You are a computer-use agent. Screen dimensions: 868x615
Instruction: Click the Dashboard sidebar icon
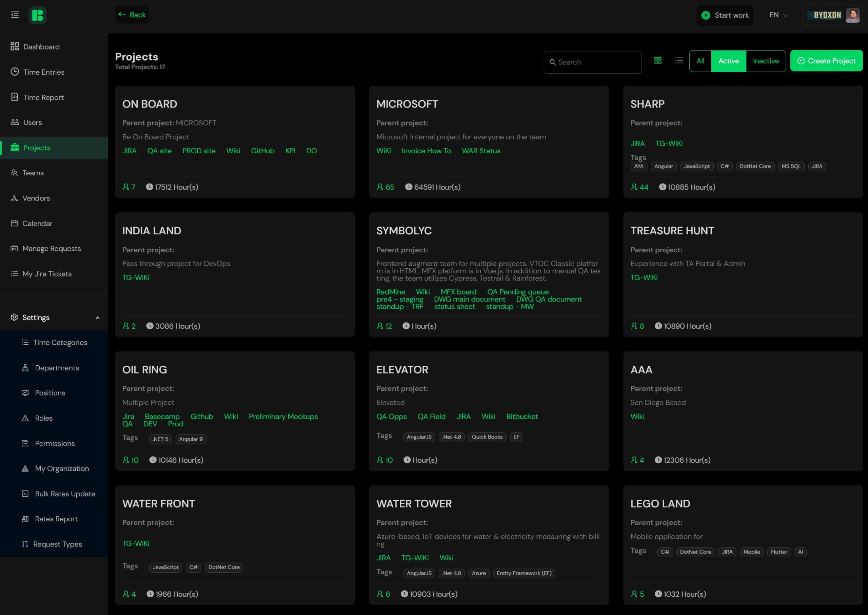click(x=15, y=46)
